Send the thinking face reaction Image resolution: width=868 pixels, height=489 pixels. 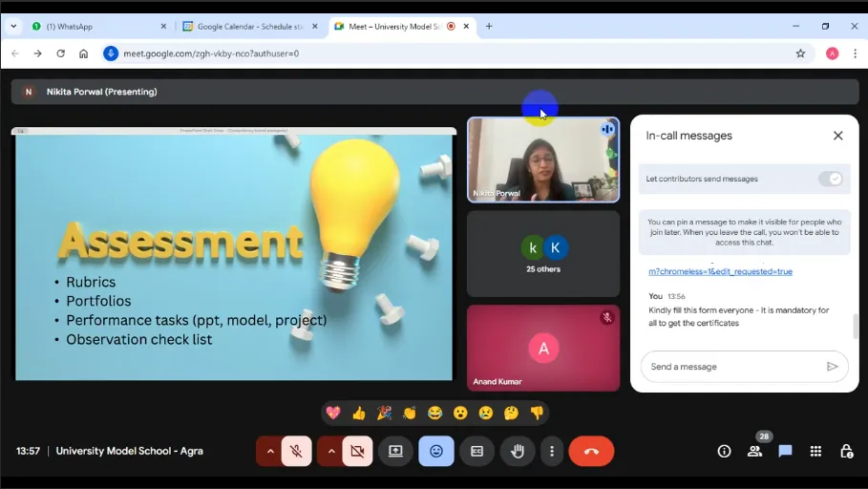(x=512, y=413)
